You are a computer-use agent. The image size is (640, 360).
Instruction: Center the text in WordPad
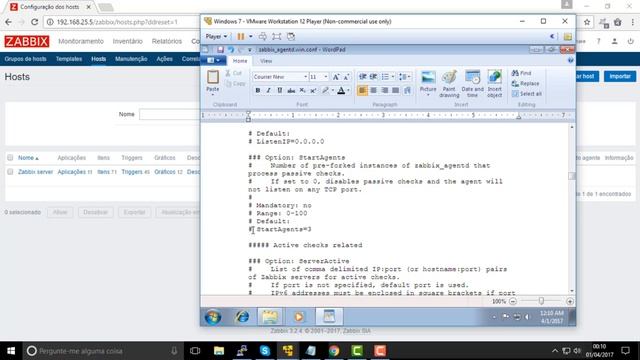(373, 90)
